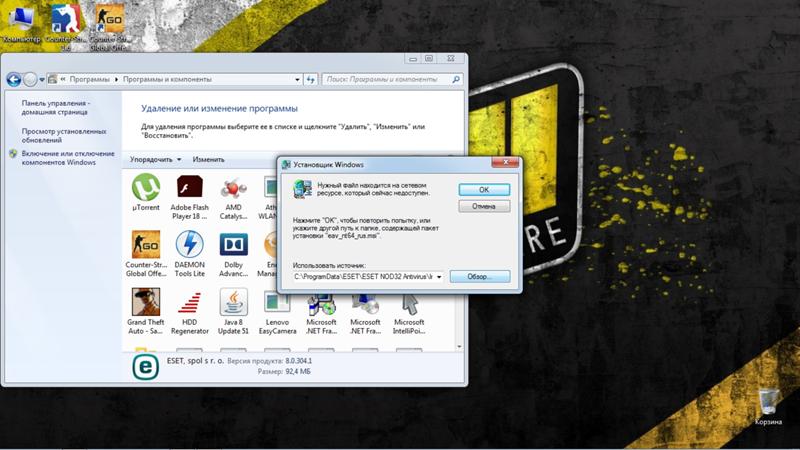Click Удаление или изменение программы heading
800x450 pixels.
[219, 108]
